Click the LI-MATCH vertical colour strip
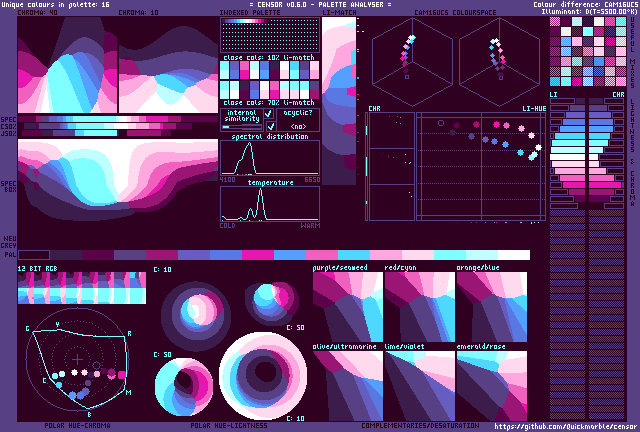 tap(339, 100)
